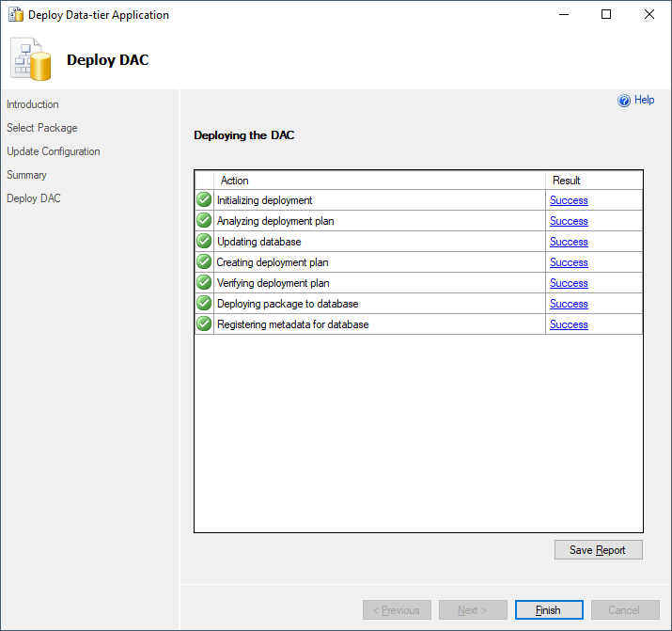
Task: Click the Save Report button
Action: (x=598, y=550)
